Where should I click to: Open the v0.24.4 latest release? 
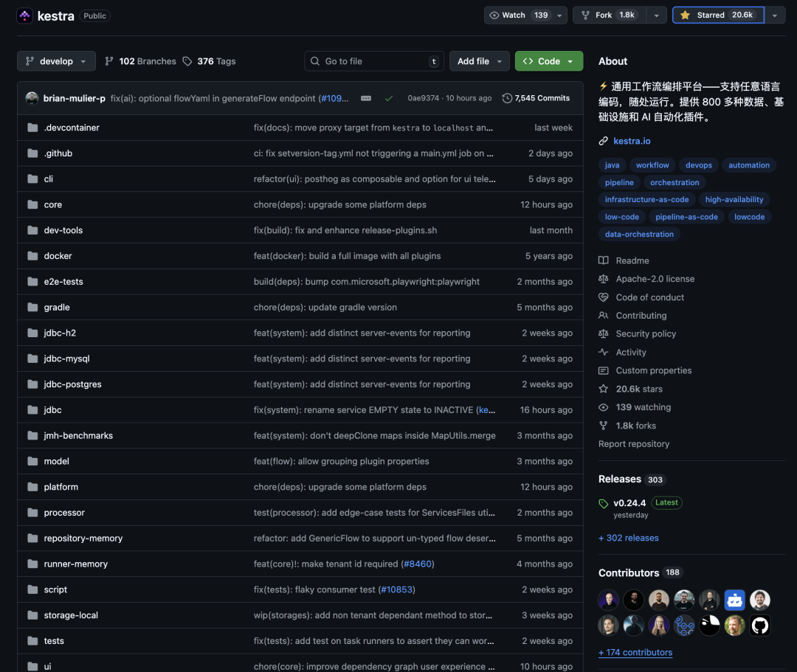coord(629,503)
